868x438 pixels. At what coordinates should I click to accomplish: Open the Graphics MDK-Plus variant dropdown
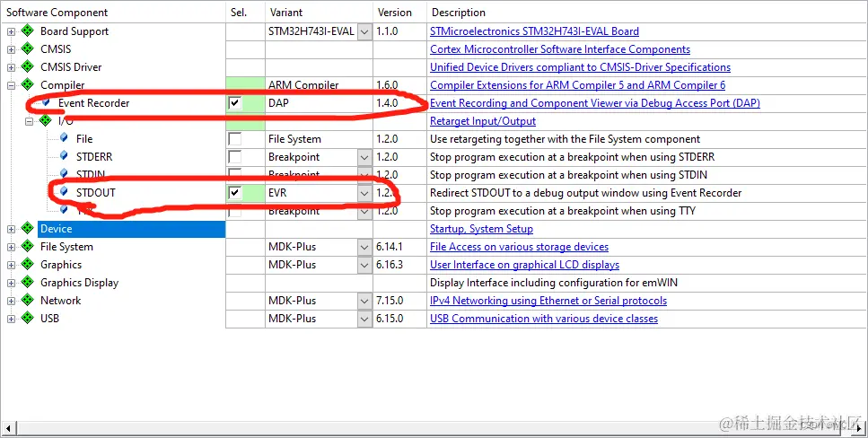364,265
